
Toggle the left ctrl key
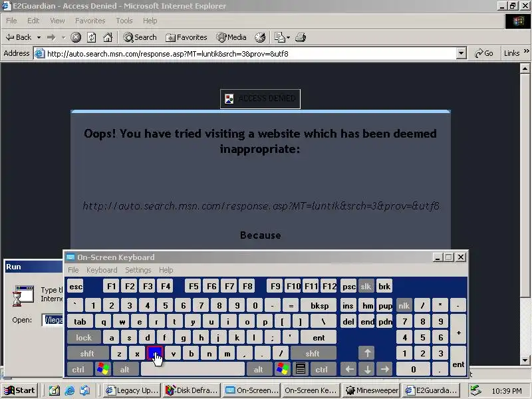coord(78,369)
